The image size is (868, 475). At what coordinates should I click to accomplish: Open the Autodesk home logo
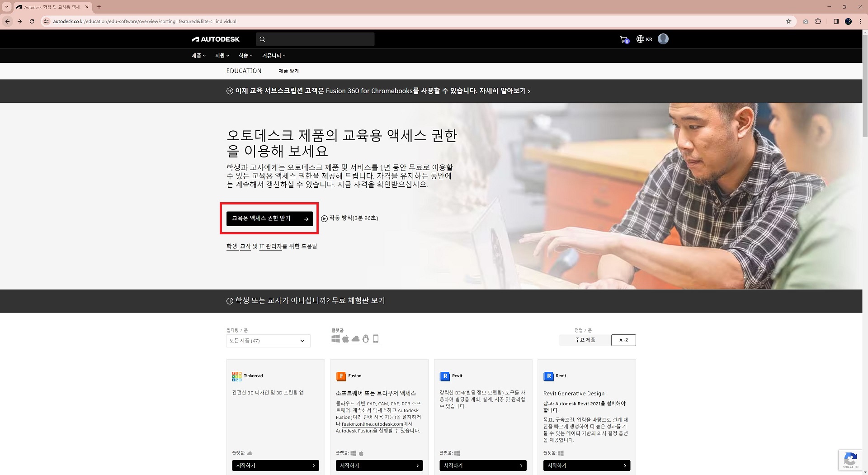click(x=216, y=39)
